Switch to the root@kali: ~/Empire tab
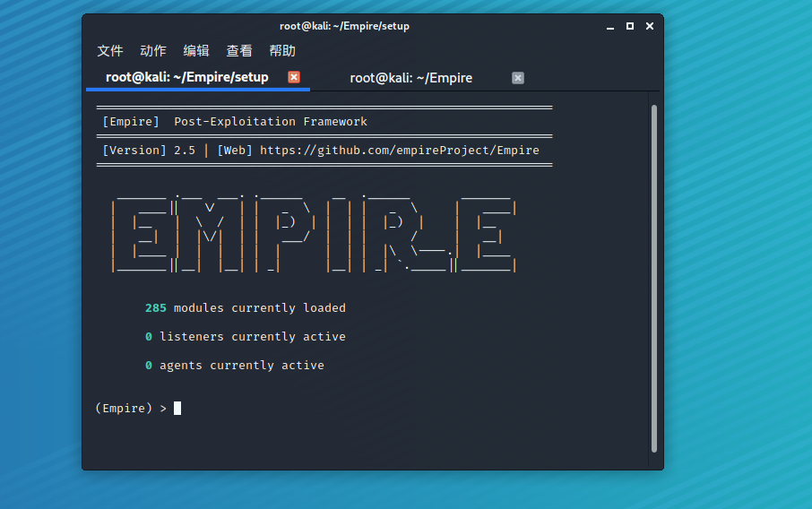 [410, 78]
